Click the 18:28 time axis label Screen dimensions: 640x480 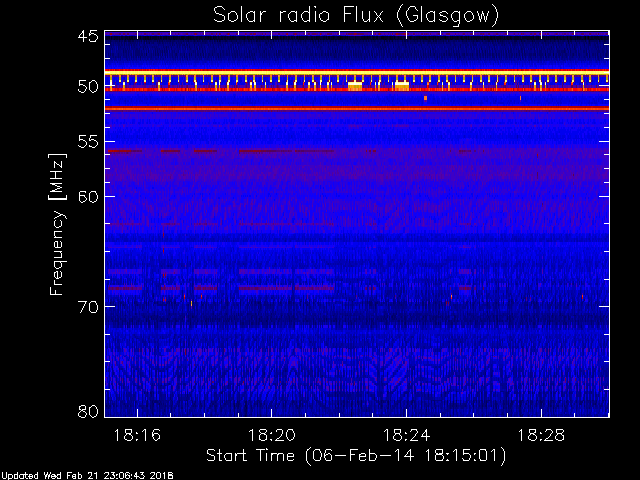(x=541, y=435)
